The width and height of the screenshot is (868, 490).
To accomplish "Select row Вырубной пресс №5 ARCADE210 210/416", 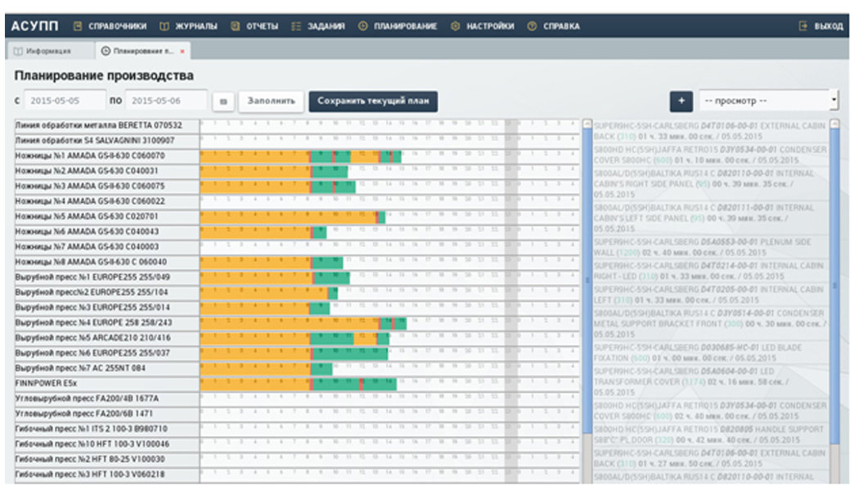I will (x=106, y=338).
